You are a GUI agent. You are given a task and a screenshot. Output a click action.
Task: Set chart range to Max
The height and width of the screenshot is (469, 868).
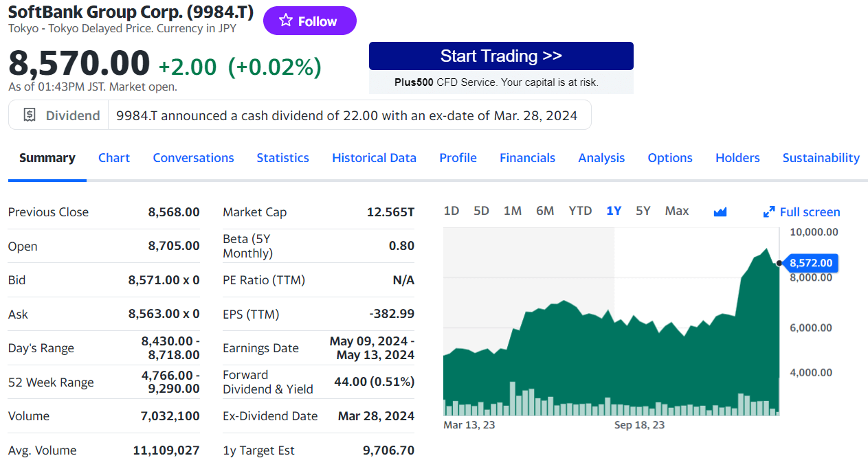pyautogui.click(x=676, y=211)
